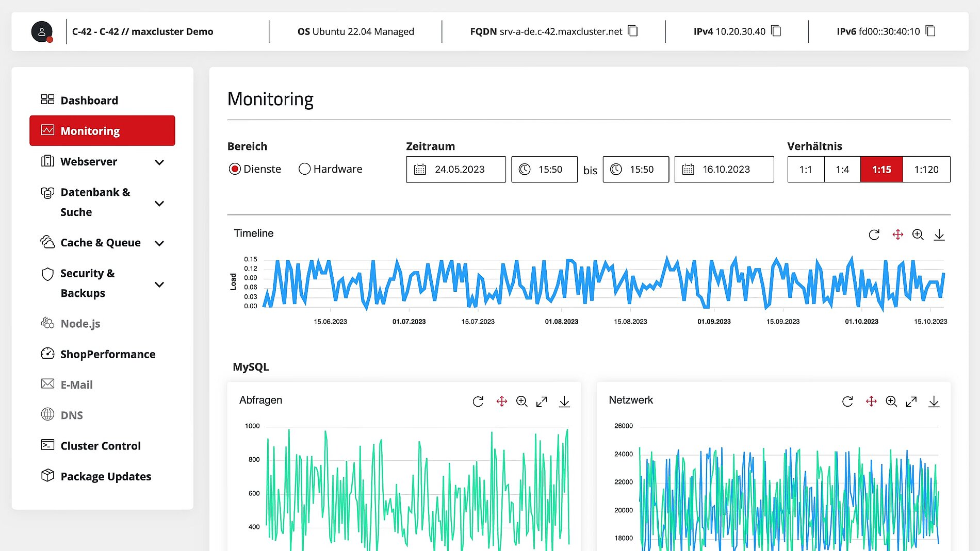Switch ratio to 1:120
The width and height of the screenshot is (980, 551).
tap(926, 170)
